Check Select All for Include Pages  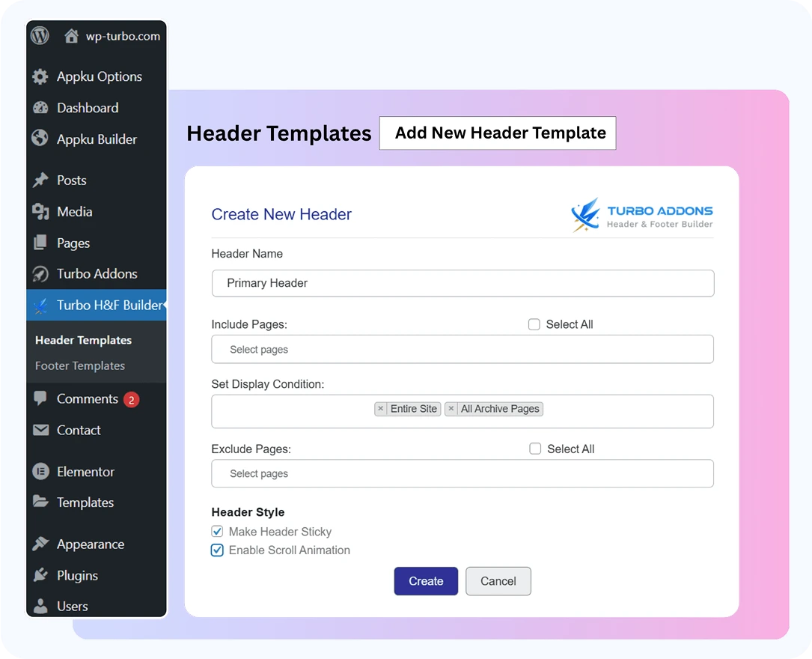[x=534, y=324]
